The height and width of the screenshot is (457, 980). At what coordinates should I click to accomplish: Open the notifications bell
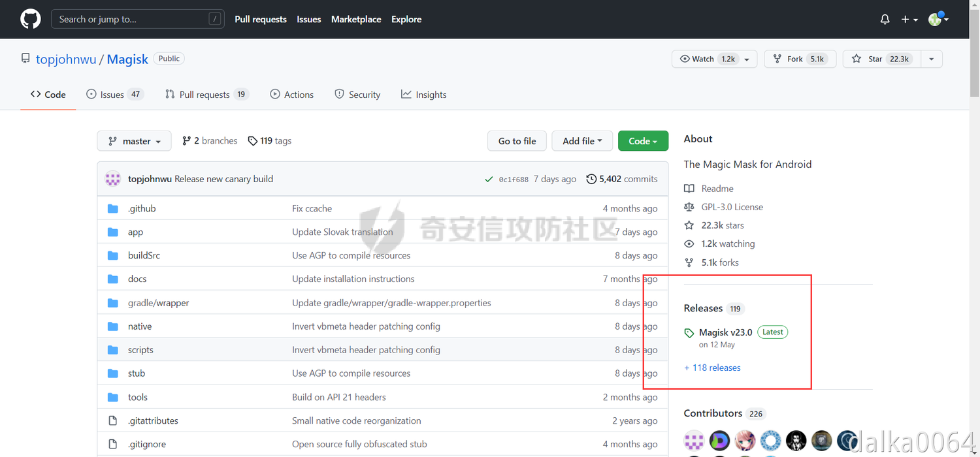pyautogui.click(x=885, y=20)
